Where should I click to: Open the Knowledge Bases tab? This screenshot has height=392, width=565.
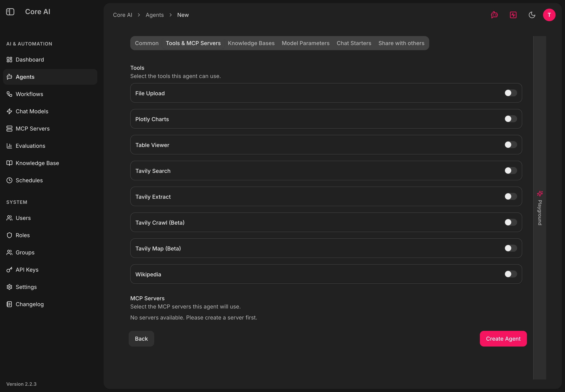(251, 43)
